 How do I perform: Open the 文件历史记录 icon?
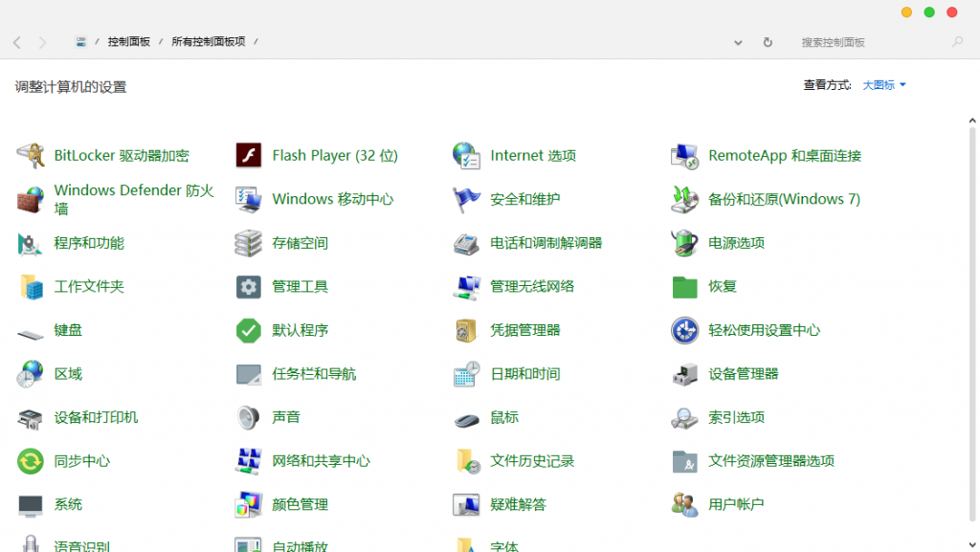[467, 461]
